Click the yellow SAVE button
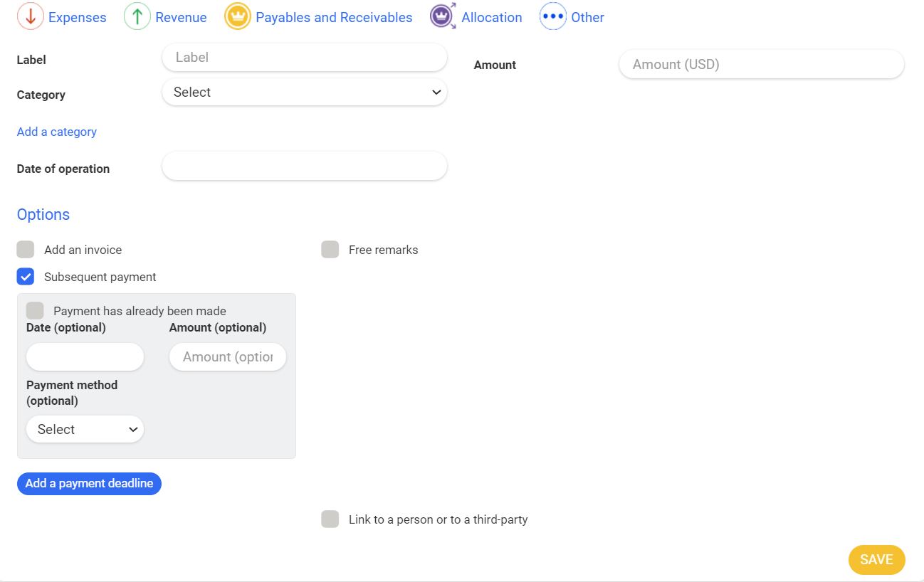 click(x=876, y=560)
